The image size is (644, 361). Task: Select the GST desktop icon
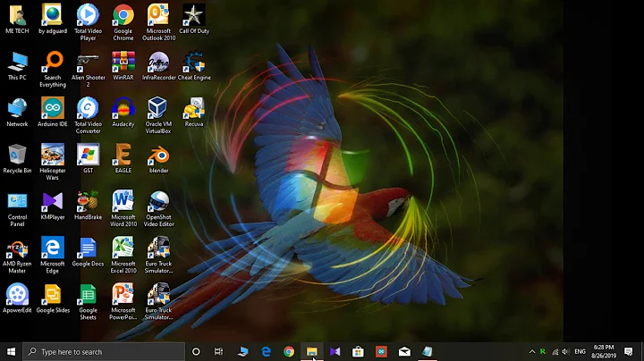click(x=88, y=159)
